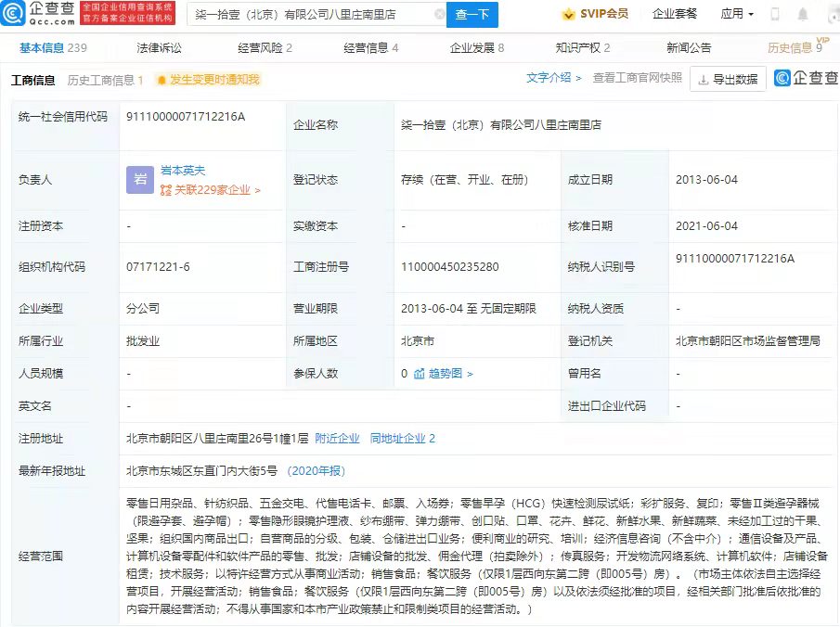The width and height of the screenshot is (840, 627).
Task: Select 所属地区 value 北京市
Action: point(418,341)
